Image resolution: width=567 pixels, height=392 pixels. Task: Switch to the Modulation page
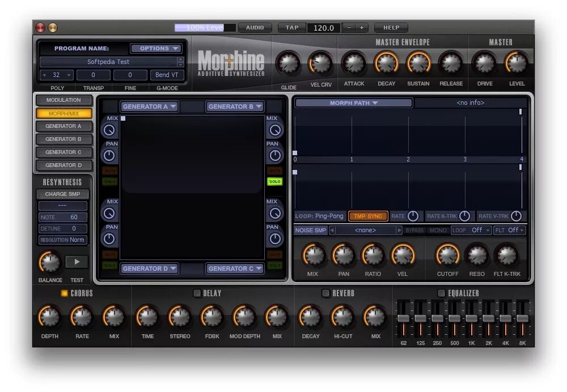(x=64, y=100)
